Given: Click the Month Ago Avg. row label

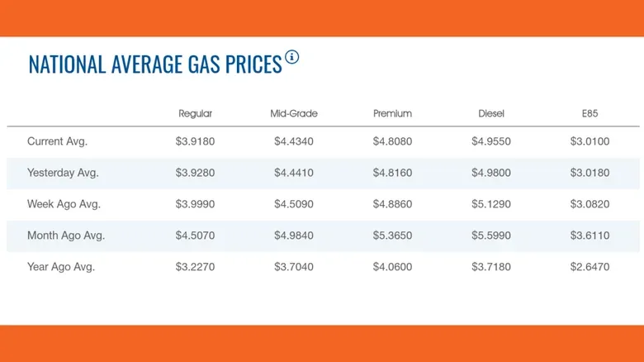Looking at the screenshot, I should tap(66, 236).
